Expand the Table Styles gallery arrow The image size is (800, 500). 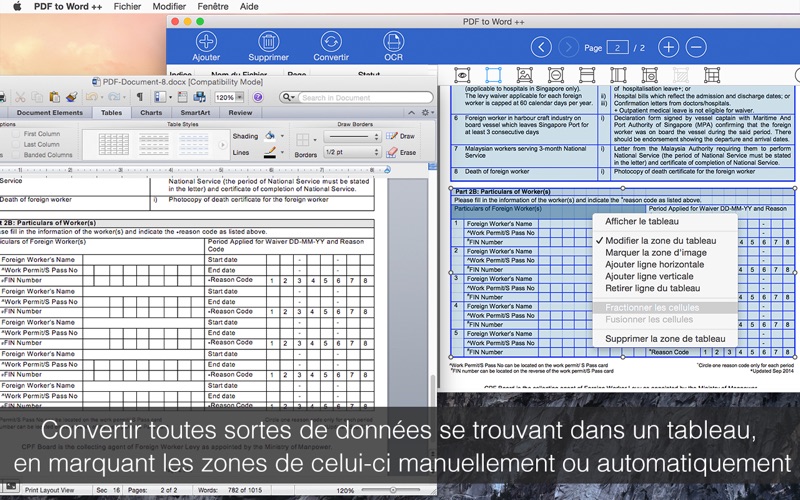click(x=222, y=145)
